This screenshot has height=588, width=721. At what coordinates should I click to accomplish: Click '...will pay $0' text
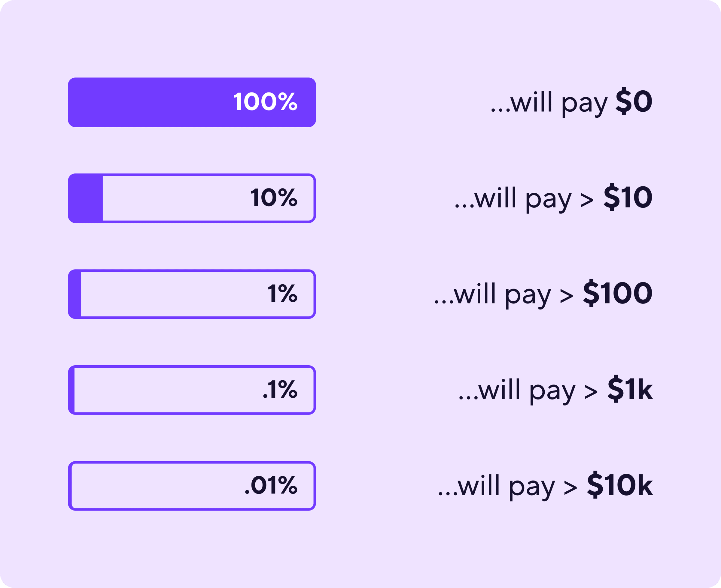point(571,102)
